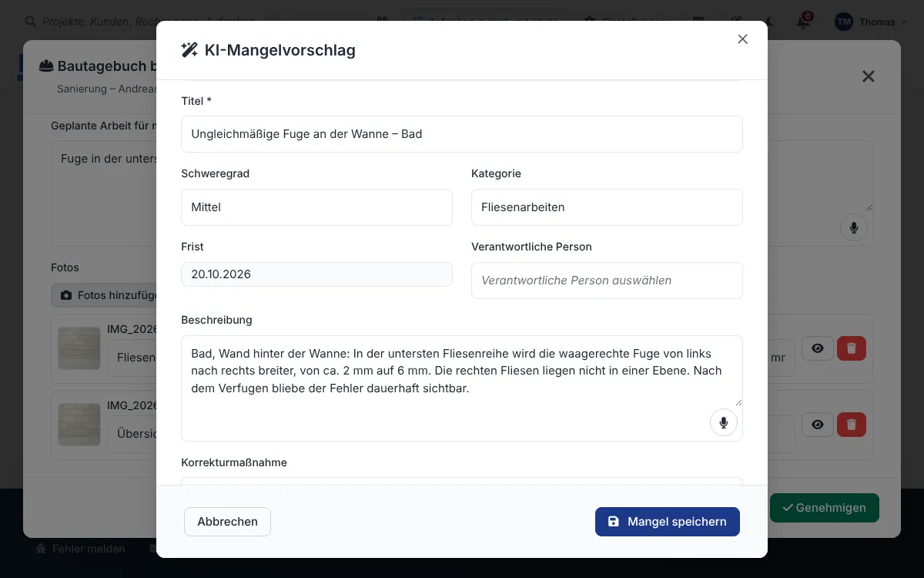
Task: Open the Frist date field 20.10.2026
Action: tap(316, 274)
